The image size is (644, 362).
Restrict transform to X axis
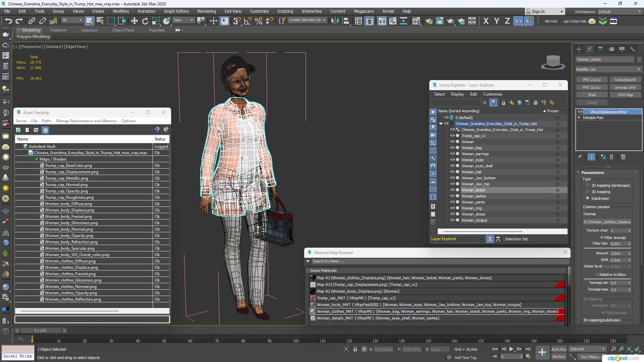(486, 21)
